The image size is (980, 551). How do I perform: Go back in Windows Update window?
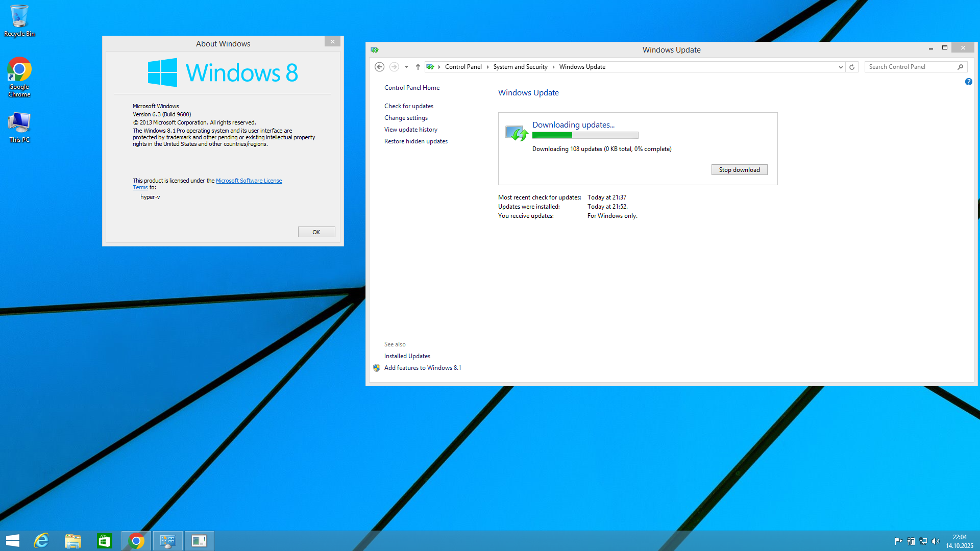379,67
